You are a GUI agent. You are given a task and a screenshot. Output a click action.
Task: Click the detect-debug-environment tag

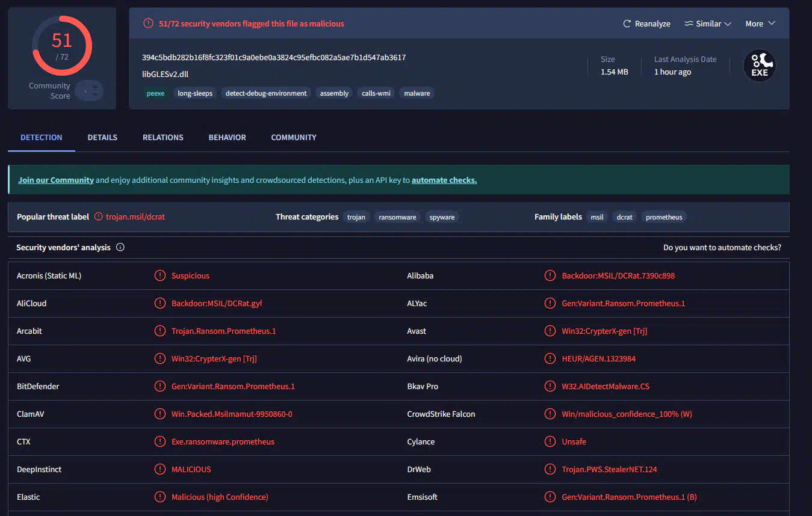(266, 93)
